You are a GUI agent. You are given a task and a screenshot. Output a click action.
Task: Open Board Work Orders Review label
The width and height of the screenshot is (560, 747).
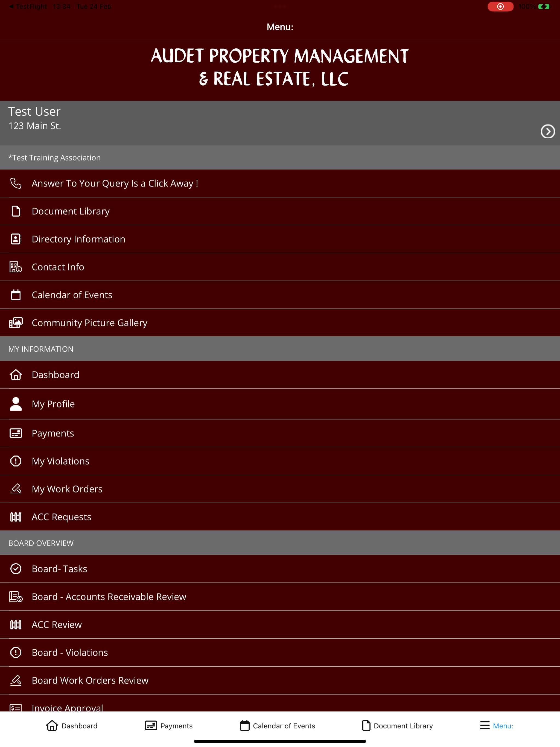[x=90, y=681]
